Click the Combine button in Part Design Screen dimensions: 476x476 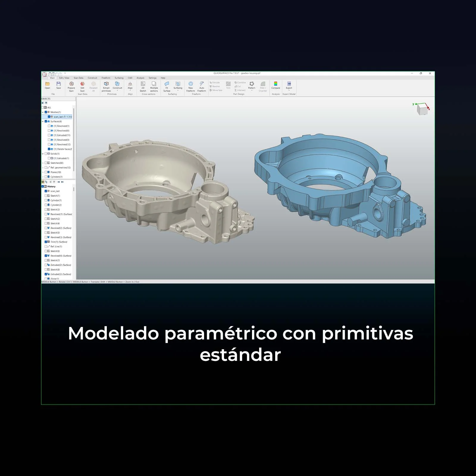[240, 82]
